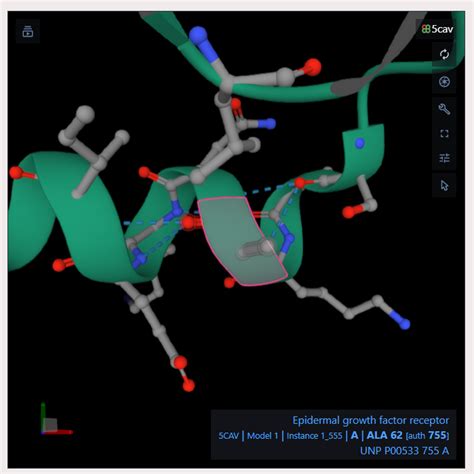Toggle selection mode cursor icon

tap(444, 185)
